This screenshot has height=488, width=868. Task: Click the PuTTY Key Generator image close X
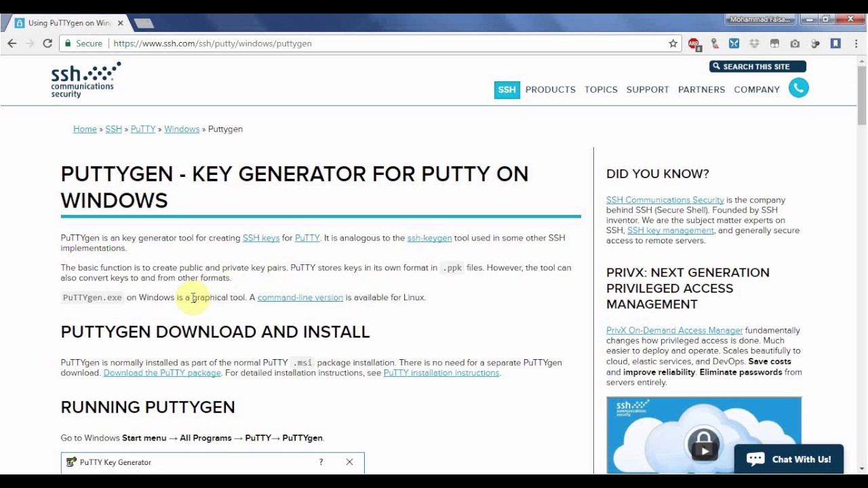[x=349, y=462]
